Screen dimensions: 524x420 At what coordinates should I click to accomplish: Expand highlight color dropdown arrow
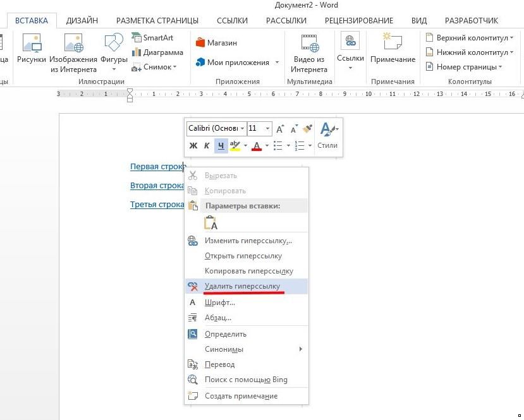(245, 145)
